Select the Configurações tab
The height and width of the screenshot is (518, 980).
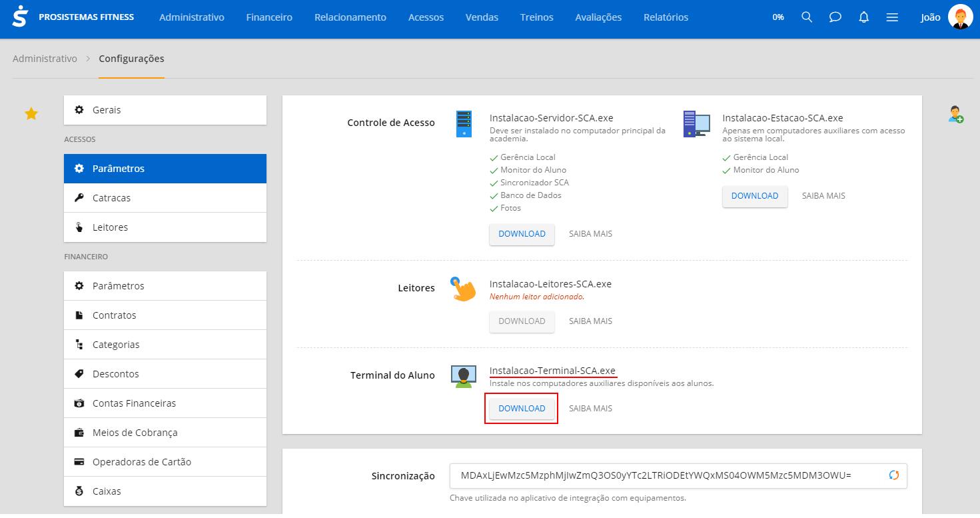click(131, 59)
